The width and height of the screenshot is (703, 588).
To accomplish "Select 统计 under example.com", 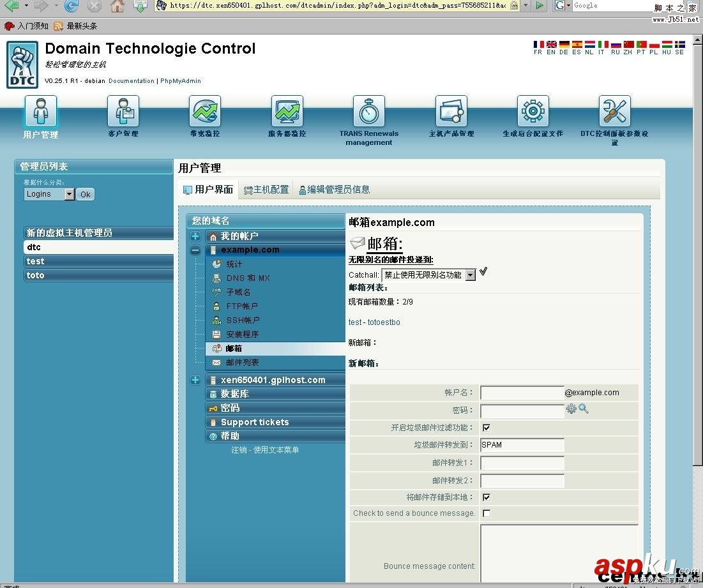I will [234, 264].
